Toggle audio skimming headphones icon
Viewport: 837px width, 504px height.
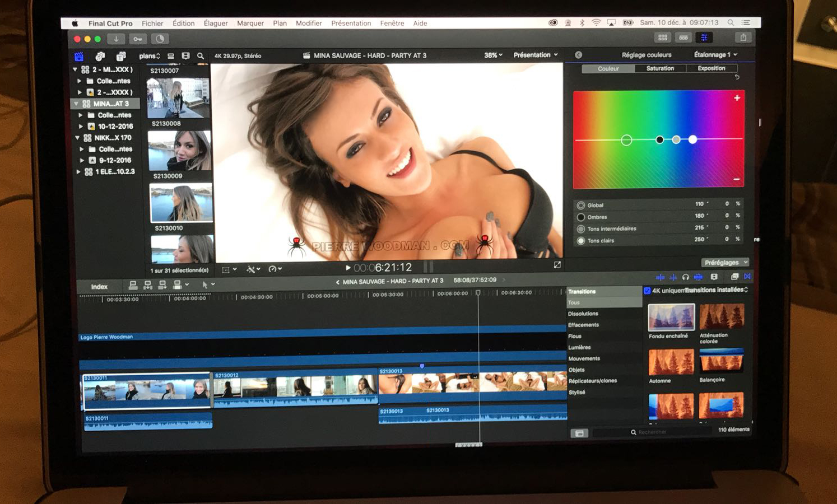(685, 277)
